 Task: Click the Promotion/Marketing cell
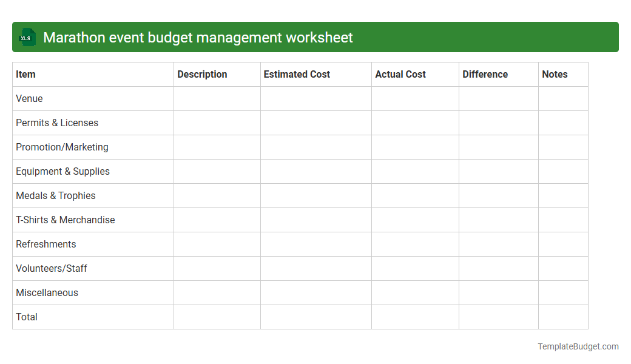[62, 147]
